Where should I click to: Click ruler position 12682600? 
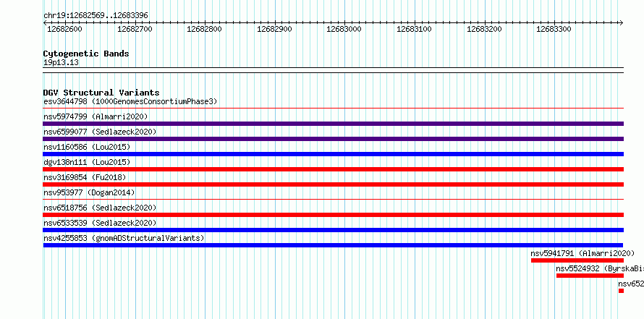pos(64,29)
